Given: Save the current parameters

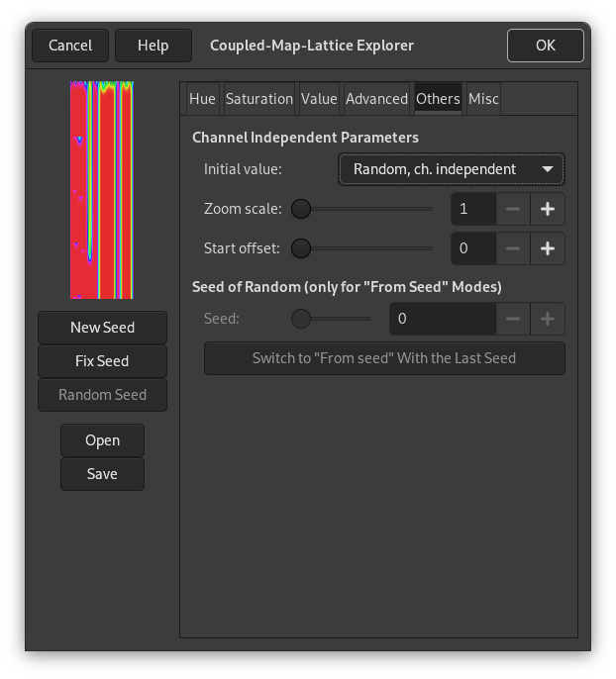Looking at the screenshot, I should 102,474.
